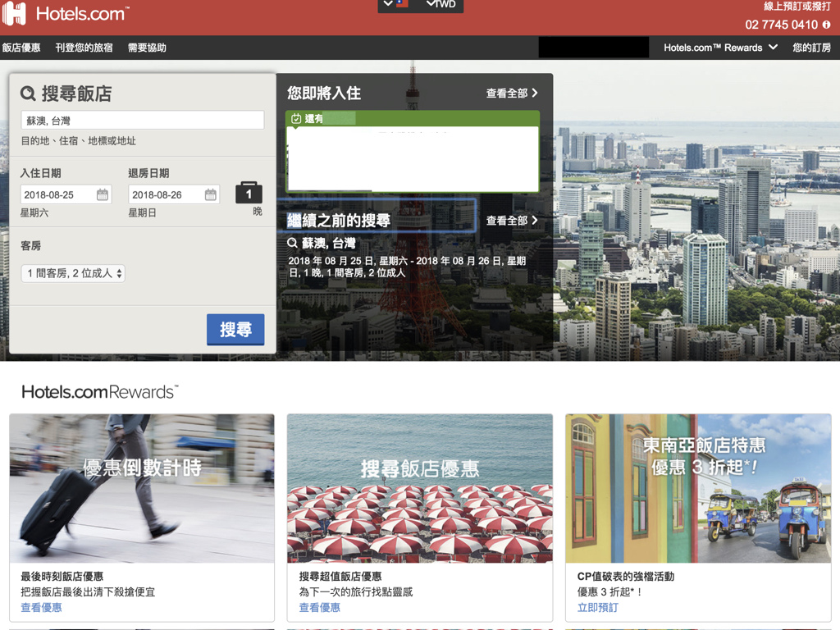The height and width of the screenshot is (630, 840).
Task: Open recent search 蘇澳, 台灣
Action: pos(328,243)
